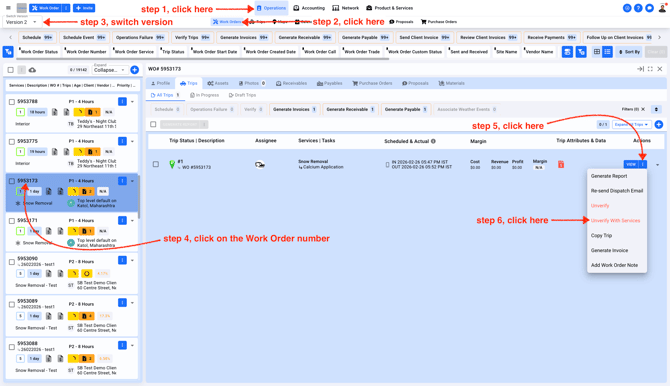Select the checkbox for work order 5953088

(12, 347)
